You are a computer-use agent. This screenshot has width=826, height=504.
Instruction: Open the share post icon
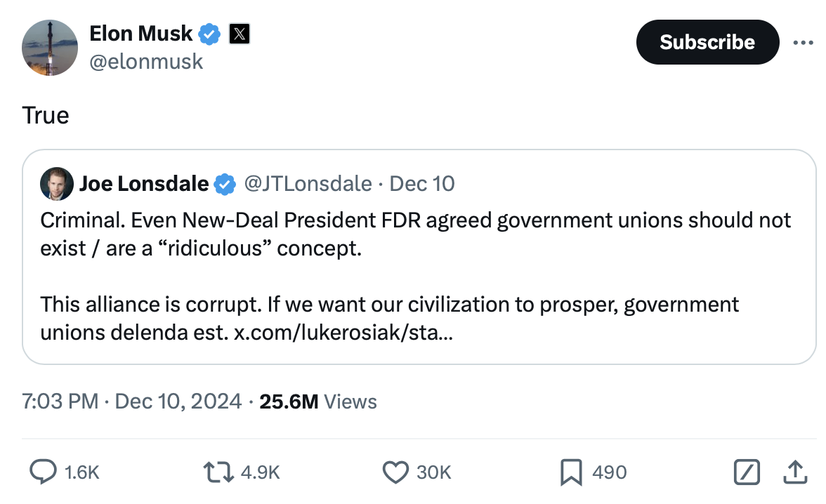795,472
